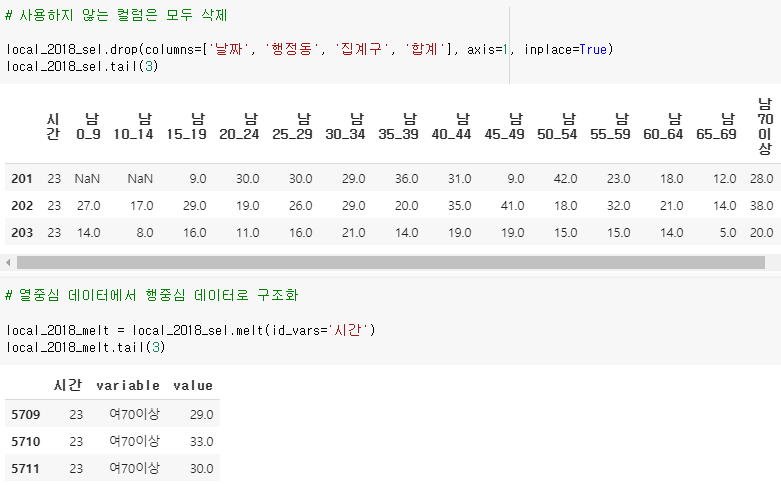Click '여70이상' in row 5711
This screenshot has width=781, height=485.
(134, 468)
